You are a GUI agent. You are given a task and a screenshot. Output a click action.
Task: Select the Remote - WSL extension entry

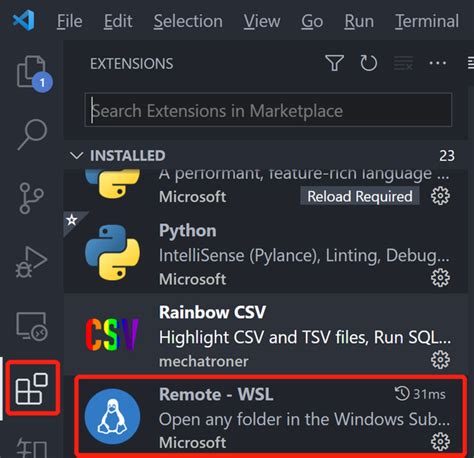[271, 417]
